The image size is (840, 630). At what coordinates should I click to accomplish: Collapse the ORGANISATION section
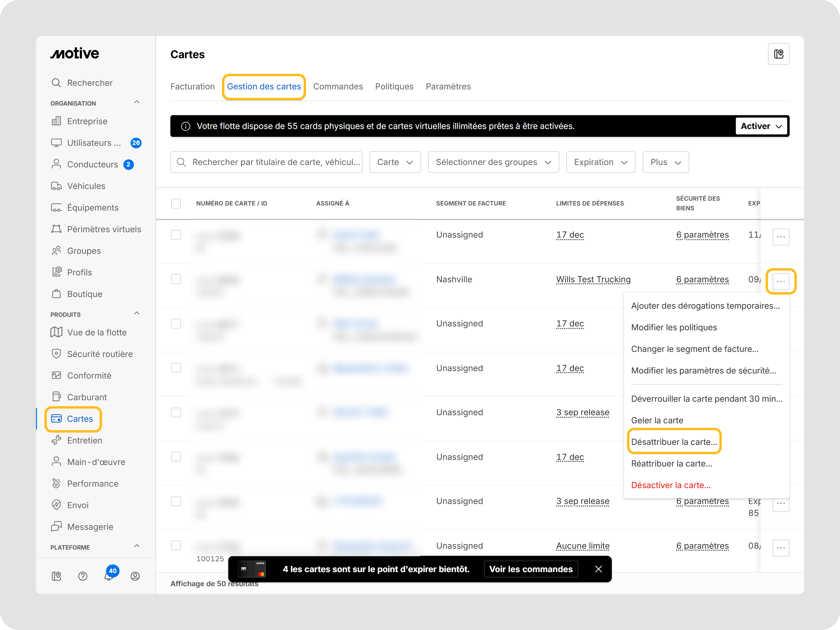point(137,102)
